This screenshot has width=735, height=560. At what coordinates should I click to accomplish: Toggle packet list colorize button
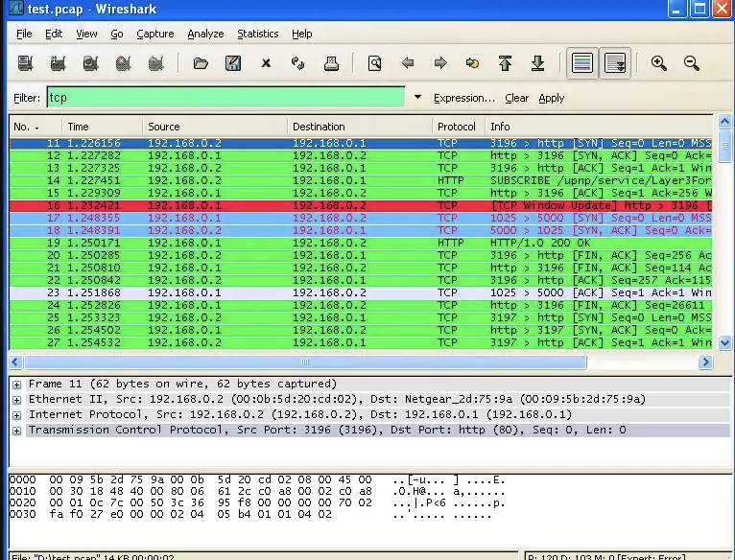581,63
